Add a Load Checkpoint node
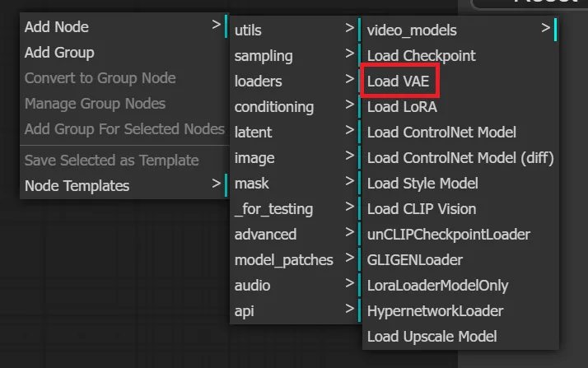 (x=458, y=56)
